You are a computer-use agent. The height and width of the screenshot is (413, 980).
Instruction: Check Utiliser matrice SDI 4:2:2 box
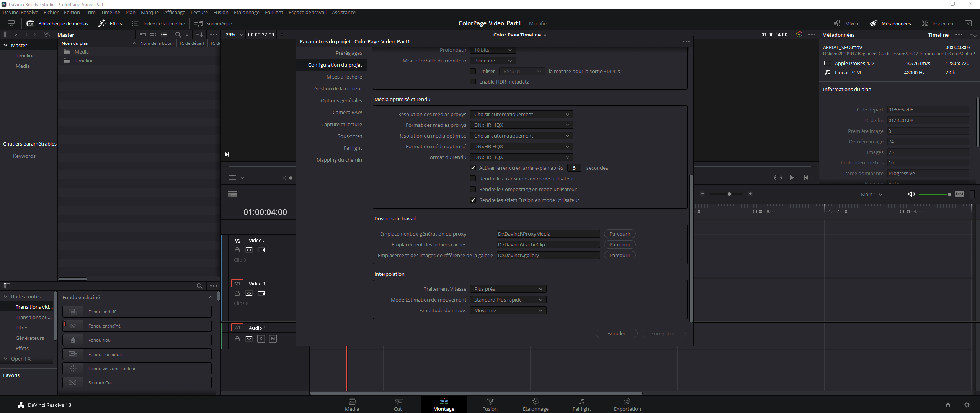click(473, 71)
